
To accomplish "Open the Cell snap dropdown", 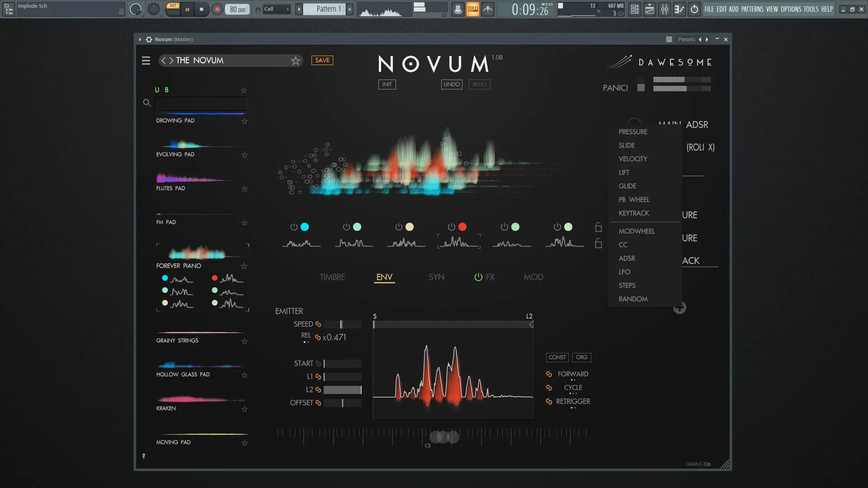I will point(276,9).
